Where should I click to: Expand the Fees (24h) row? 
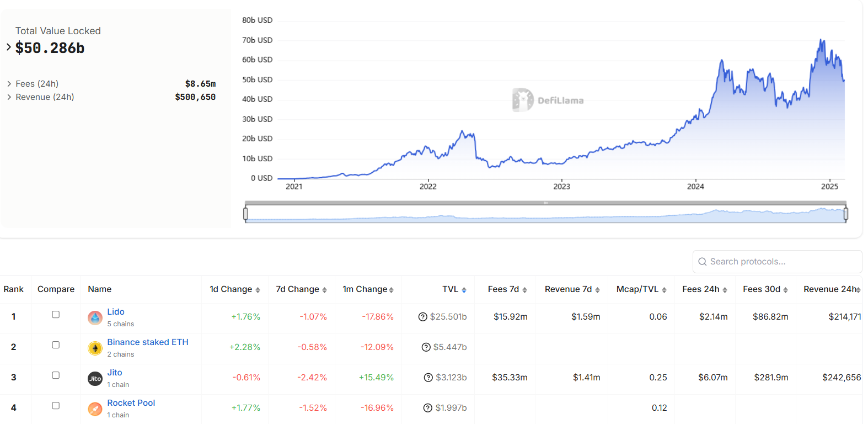click(9, 84)
